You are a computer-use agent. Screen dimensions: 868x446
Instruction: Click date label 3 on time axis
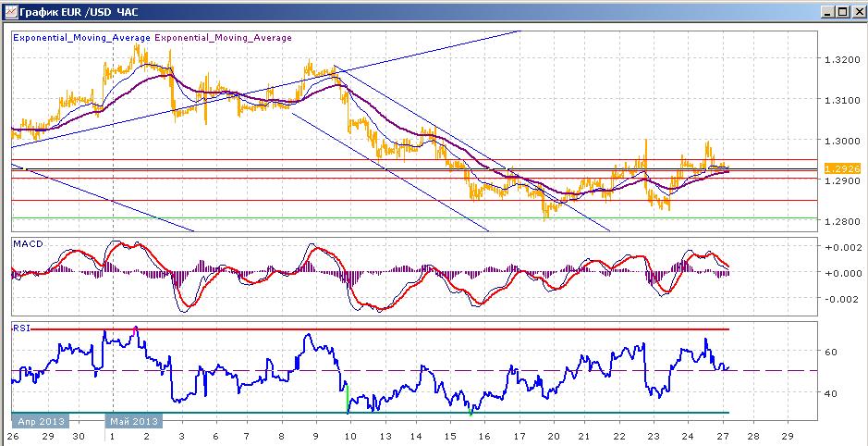[x=181, y=436]
